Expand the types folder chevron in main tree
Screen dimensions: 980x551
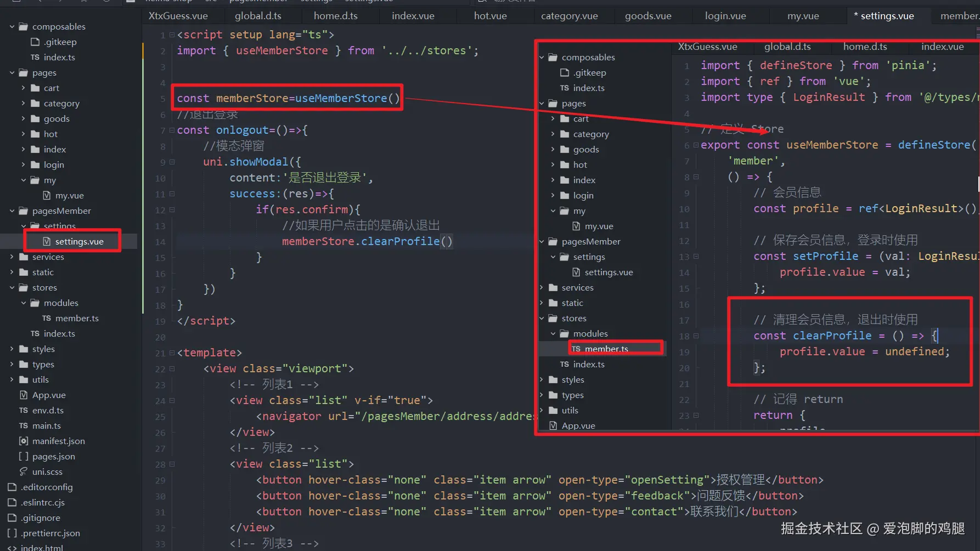tap(12, 364)
